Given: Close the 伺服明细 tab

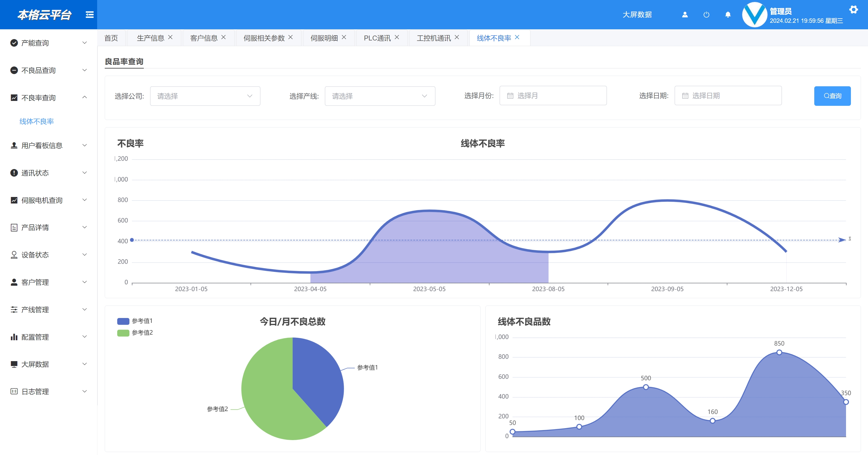Looking at the screenshot, I should tap(344, 37).
